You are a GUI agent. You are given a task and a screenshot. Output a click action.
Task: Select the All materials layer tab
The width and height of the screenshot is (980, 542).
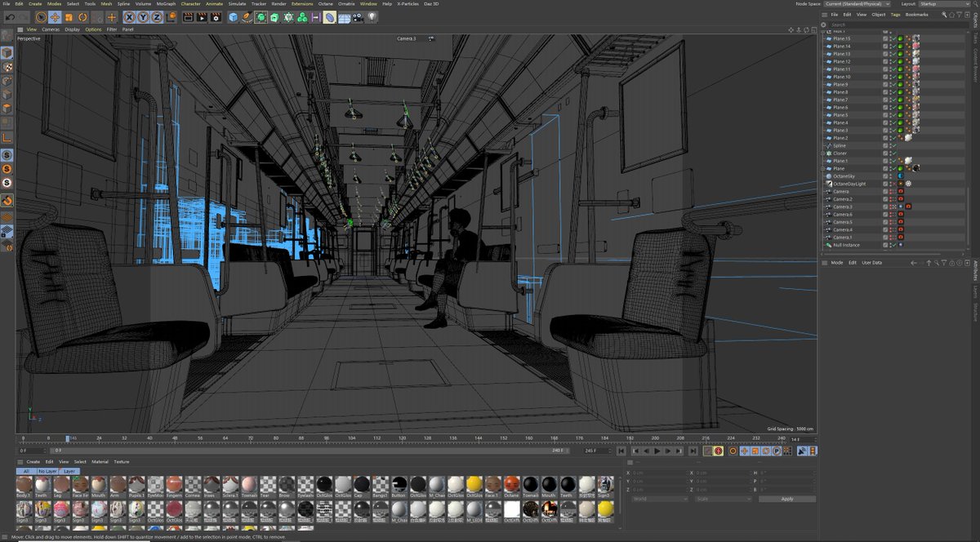26,471
